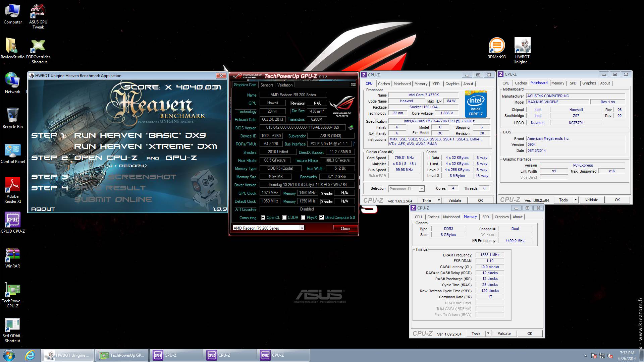The height and width of the screenshot is (362, 644).
Task: Open the Windows Start button
Action: pos(9,355)
